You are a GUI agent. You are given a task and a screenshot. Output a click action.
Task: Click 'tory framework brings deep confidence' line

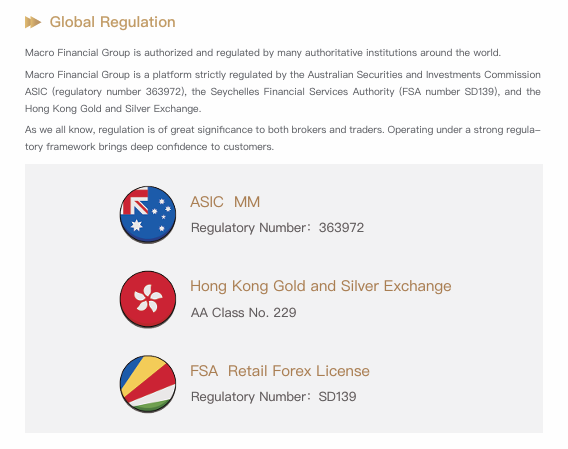tap(149, 147)
